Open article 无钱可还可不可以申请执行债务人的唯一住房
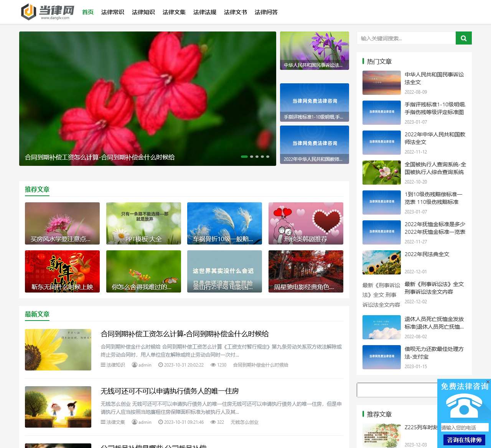This screenshot has width=491, height=448. pyautogui.click(x=170, y=391)
